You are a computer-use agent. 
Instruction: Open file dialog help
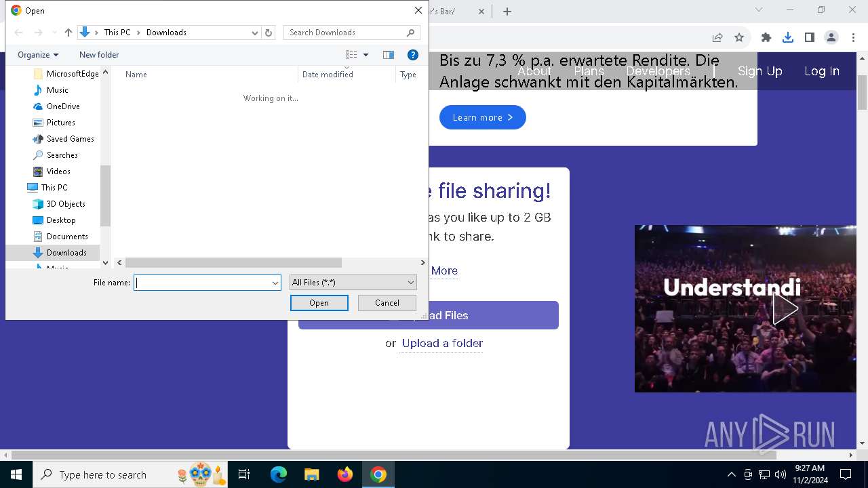(x=412, y=55)
